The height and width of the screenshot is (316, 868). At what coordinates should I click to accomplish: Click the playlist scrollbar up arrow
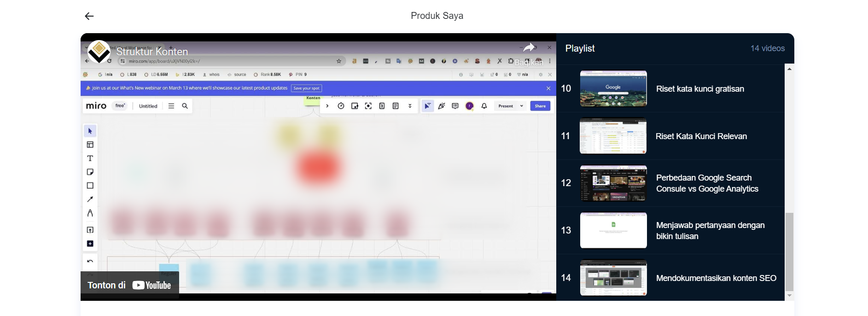pos(789,69)
